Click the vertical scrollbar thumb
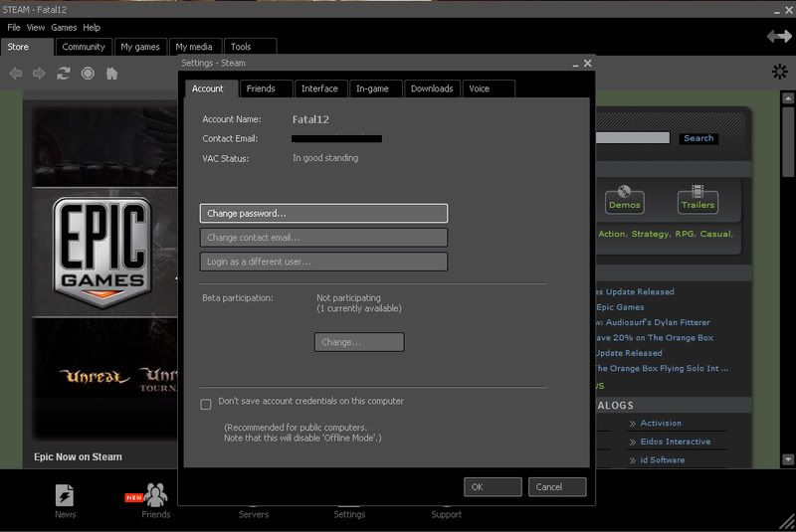This screenshot has height=532, width=796. 788,142
